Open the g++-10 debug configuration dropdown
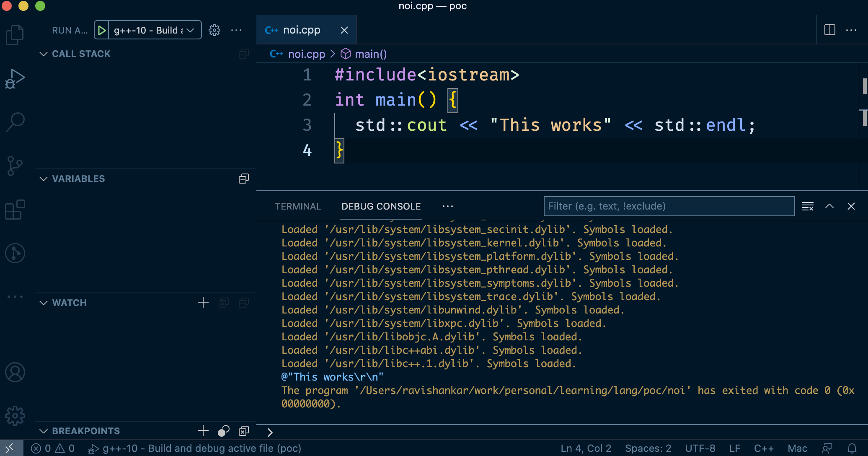Screen dimensions: 868x456 tap(154, 30)
